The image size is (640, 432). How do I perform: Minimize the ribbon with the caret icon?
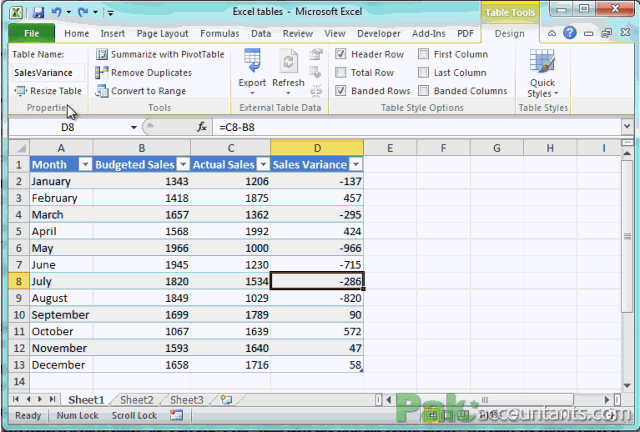[x=551, y=33]
